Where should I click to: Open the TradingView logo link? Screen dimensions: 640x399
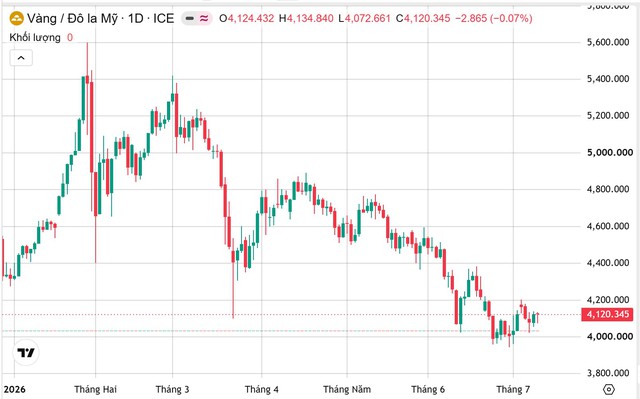coord(26,352)
